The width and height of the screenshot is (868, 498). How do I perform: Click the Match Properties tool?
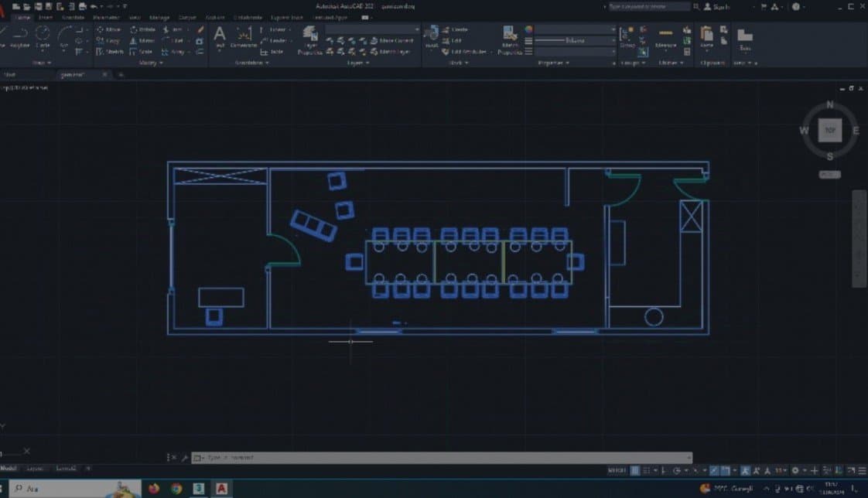pos(510,40)
